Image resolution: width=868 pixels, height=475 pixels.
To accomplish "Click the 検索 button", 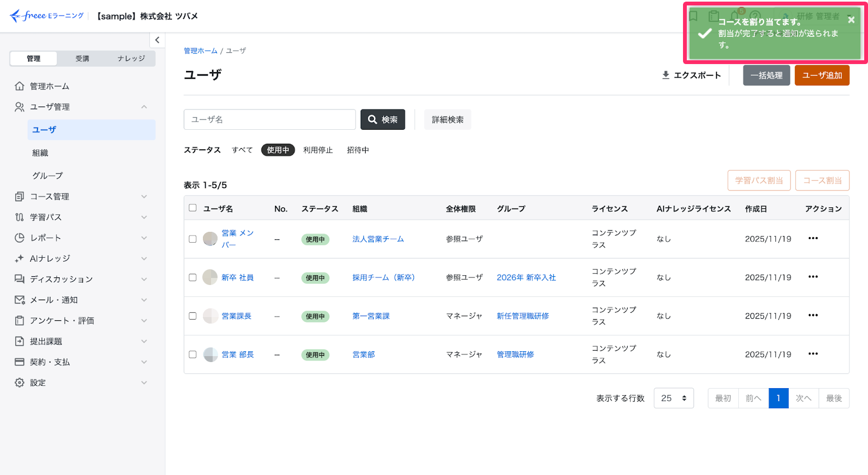I will 383,119.
